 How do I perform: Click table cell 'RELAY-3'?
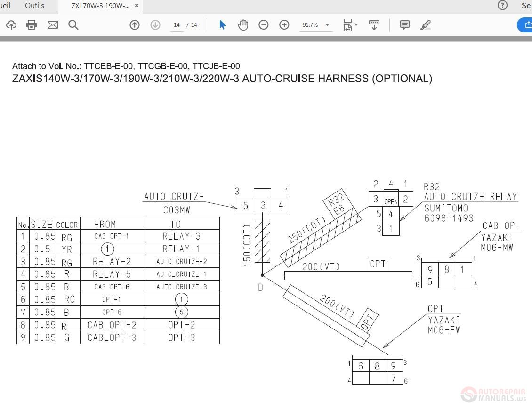pyautogui.click(x=182, y=236)
